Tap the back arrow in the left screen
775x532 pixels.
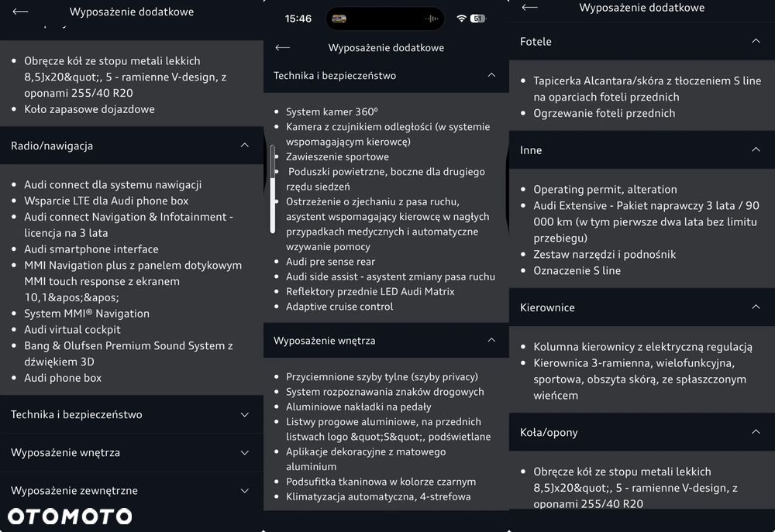click(20, 12)
